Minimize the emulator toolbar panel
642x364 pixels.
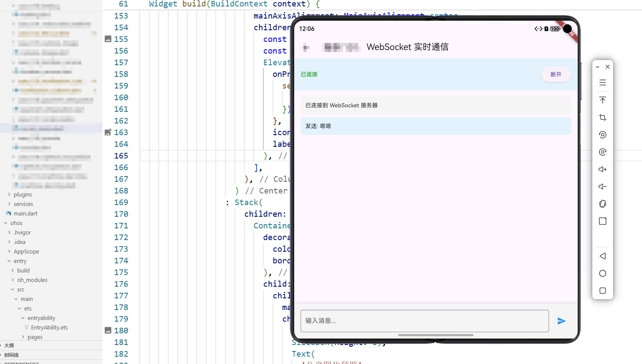pos(598,67)
